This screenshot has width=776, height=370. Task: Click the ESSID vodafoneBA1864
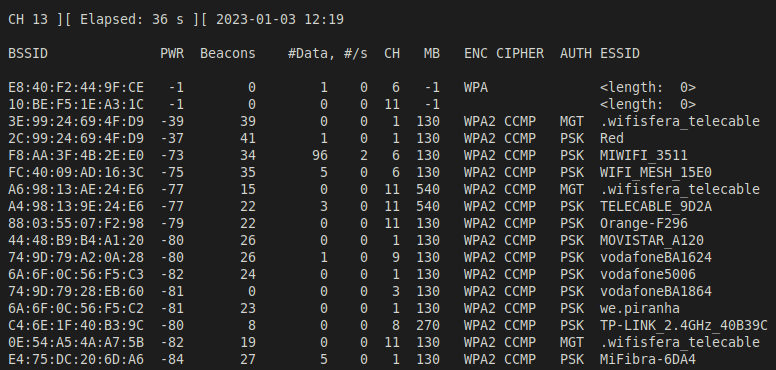[656, 291]
